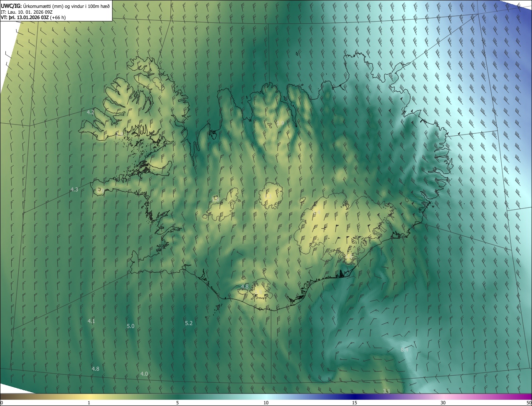
Task: Click the 4.0 precipitation value
Action: [x=144, y=374]
